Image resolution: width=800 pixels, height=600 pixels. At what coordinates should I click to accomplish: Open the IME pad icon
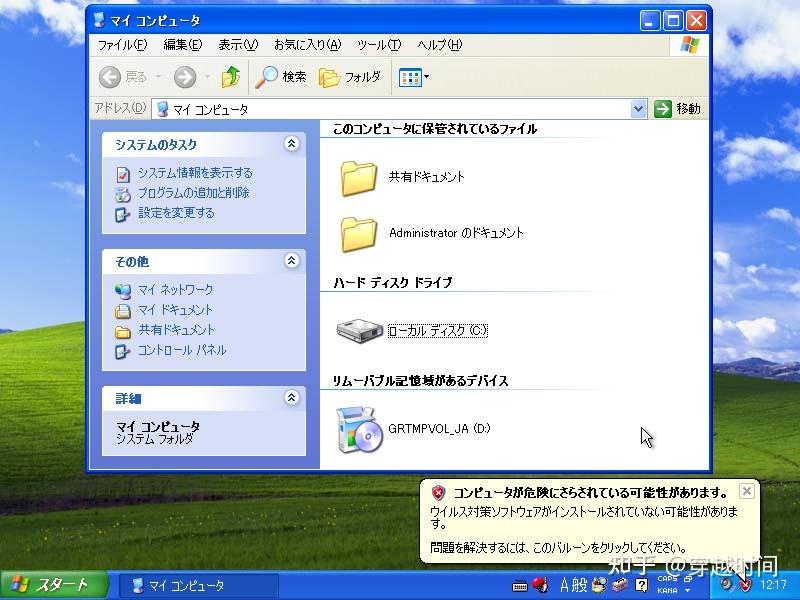pos(599,585)
